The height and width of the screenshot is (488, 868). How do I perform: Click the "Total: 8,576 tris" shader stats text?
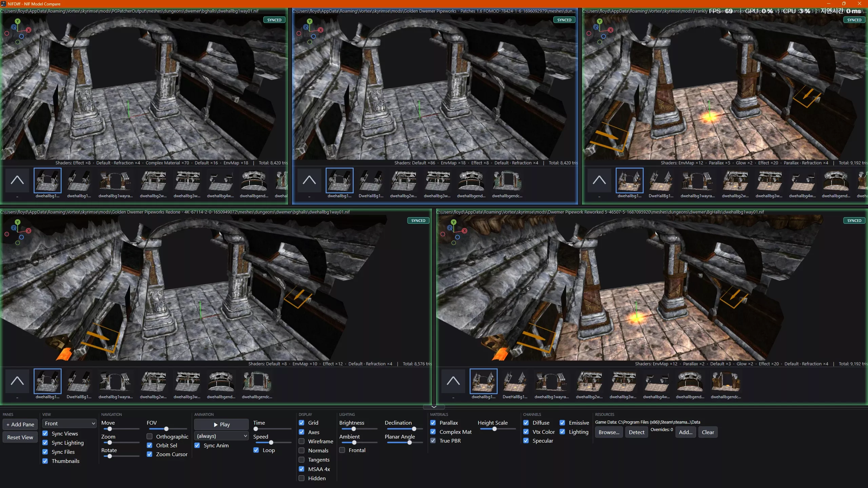coord(417,364)
